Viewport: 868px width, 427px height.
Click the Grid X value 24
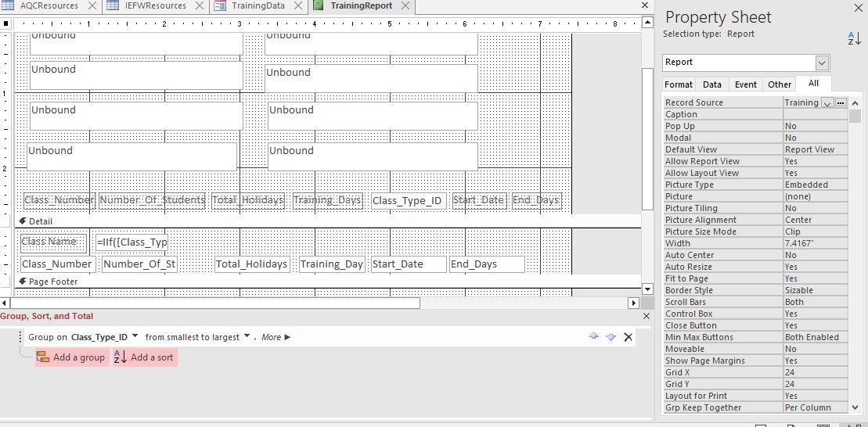(x=815, y=372)
